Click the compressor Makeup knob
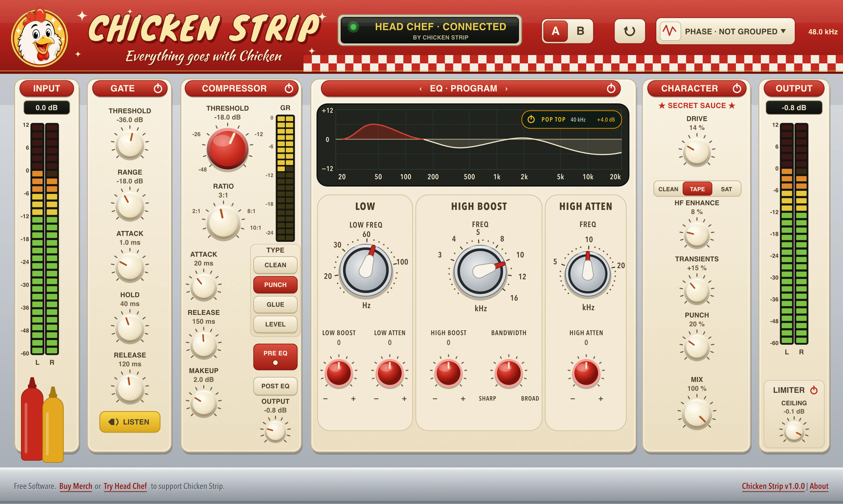 [203, 403]
